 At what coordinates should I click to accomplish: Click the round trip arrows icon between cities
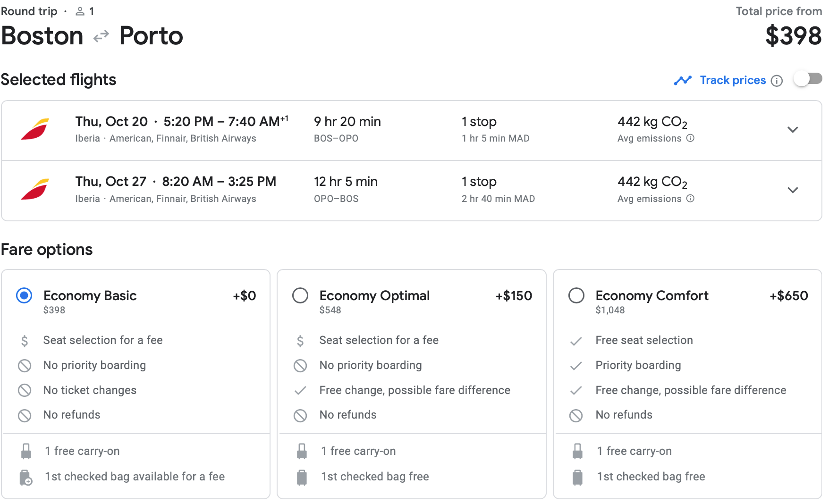click(101, 36)
